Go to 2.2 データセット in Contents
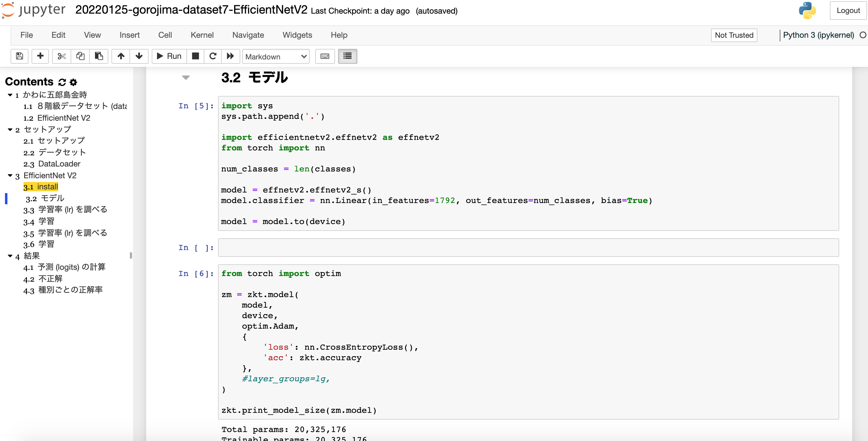The height and width of the screenshot is (441, 868). [x=55, y=152]
